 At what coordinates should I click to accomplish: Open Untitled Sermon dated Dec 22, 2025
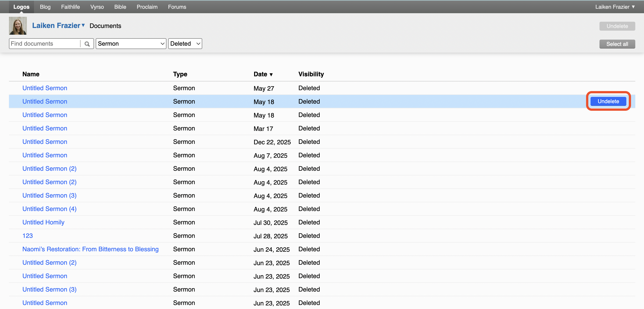[45, 142]
